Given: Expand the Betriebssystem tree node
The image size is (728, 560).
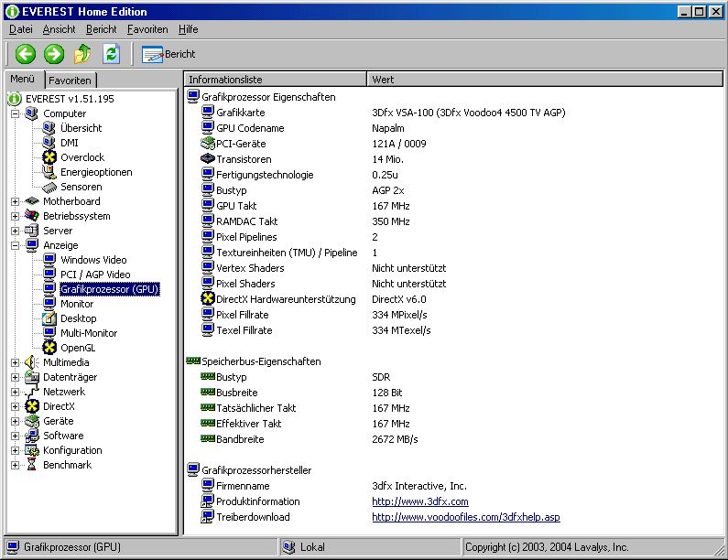Looking at the screenshot, I should pyautogui.click(x=15, y=216).
